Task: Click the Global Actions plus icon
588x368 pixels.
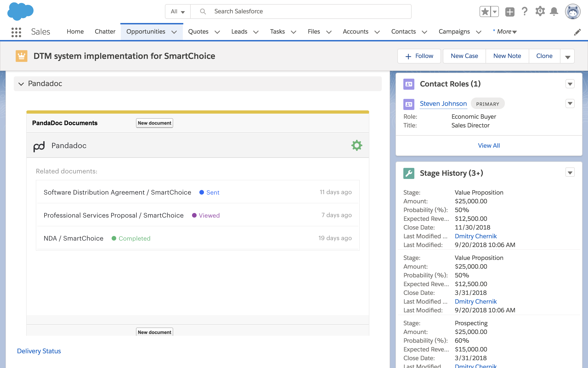Action: tap(510, 12)
